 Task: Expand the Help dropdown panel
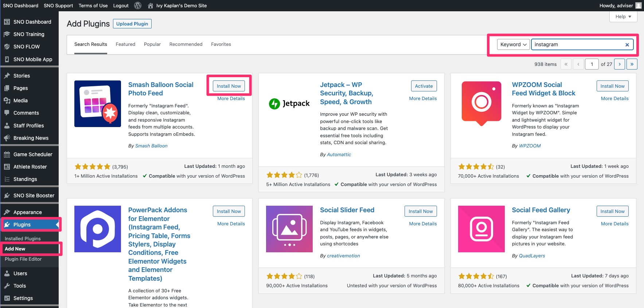coord(623,17)
